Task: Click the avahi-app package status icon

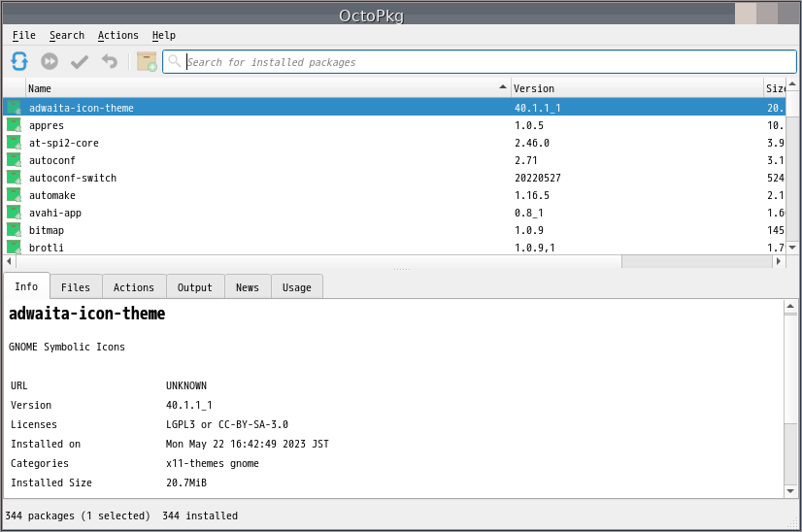Action: coord(15,213)
